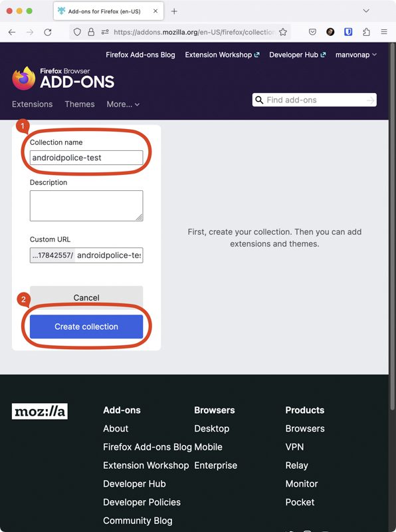Viewport: 396px width, 532px height.
Task: Click the site padlock security icon
Action: coord(91,32)
